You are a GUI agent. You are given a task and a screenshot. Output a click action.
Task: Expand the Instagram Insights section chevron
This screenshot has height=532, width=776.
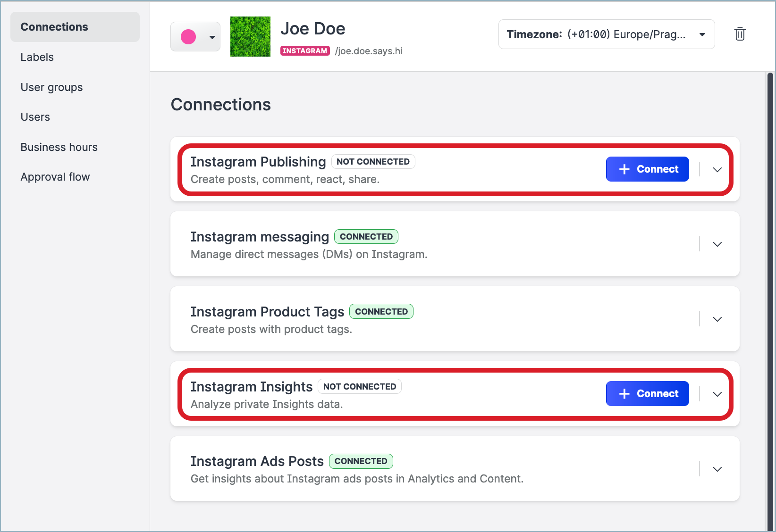[717, 394]
